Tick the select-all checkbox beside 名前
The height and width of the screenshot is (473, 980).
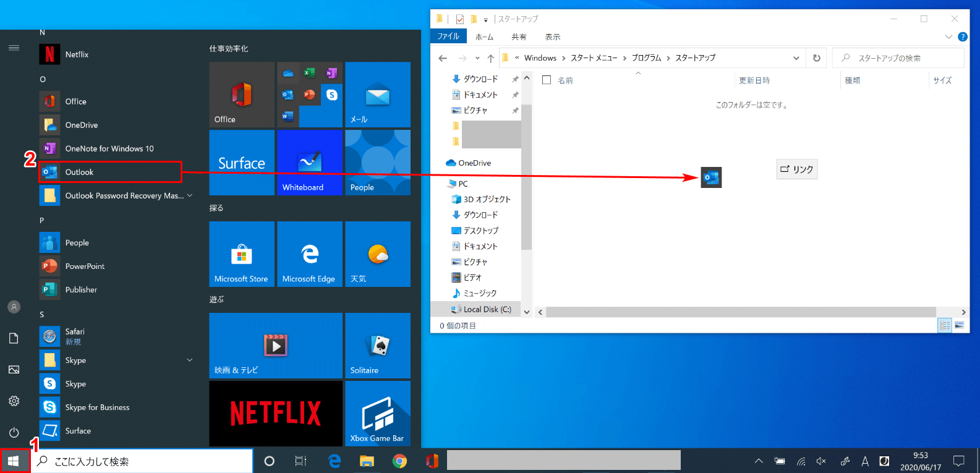pos(547,80)
